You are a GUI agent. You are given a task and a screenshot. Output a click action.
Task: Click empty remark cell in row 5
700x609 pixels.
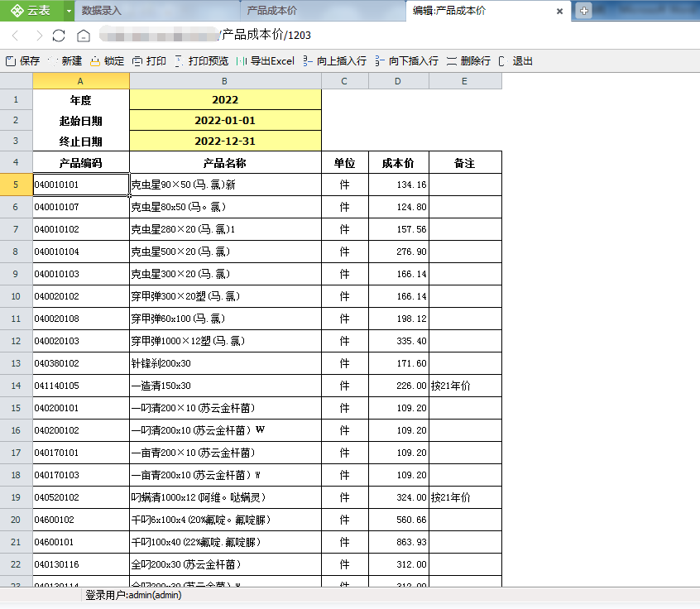(x=465, y=185)
